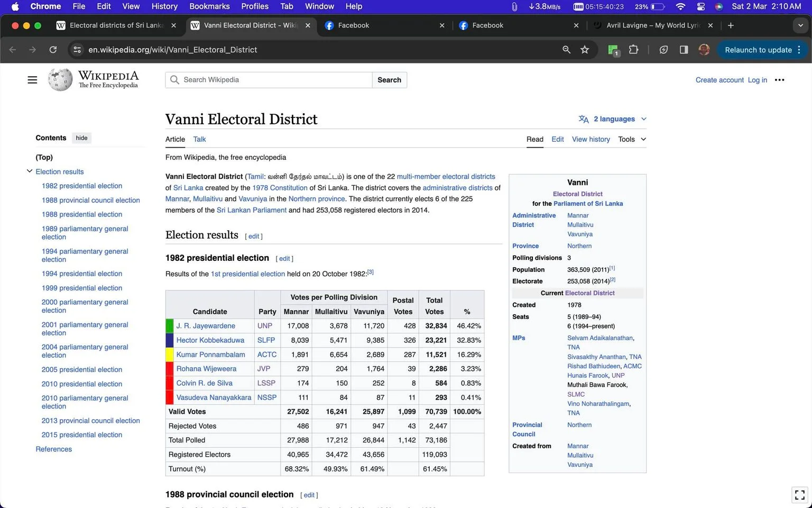
Task: Click the Search Wikipedia input field
Action: coord(269,80)
